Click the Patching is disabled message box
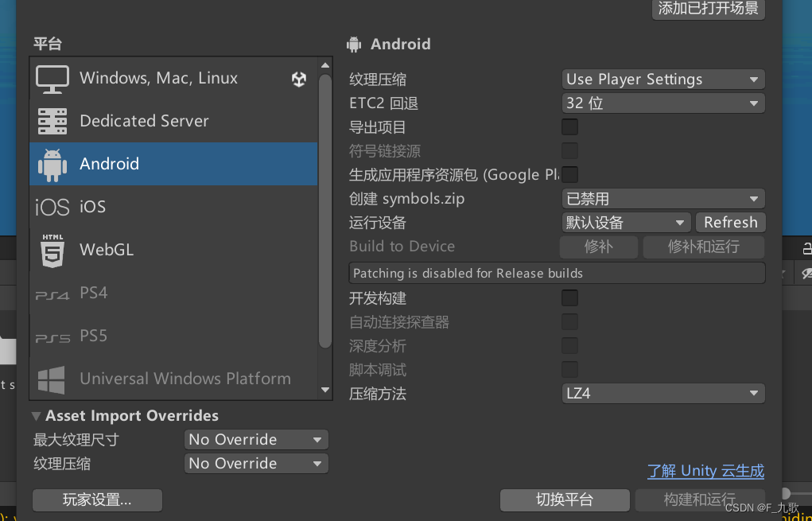 tap(557, 273)
